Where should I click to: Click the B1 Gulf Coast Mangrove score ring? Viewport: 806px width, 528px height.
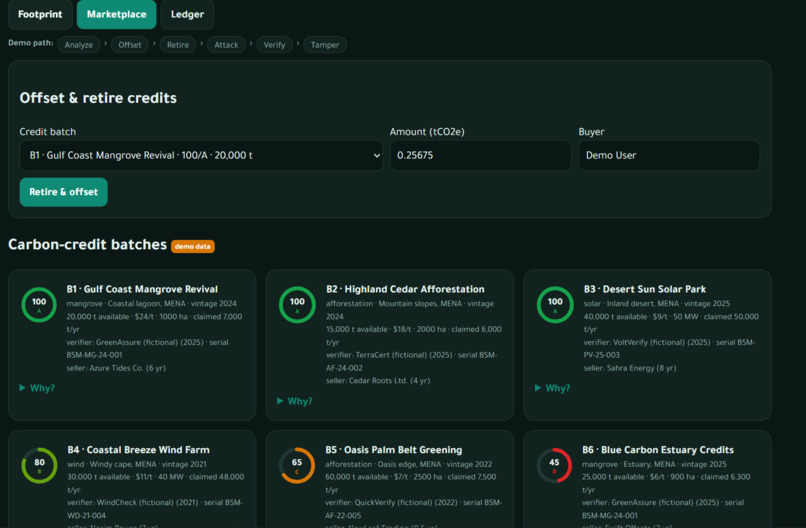coord(39,304)
